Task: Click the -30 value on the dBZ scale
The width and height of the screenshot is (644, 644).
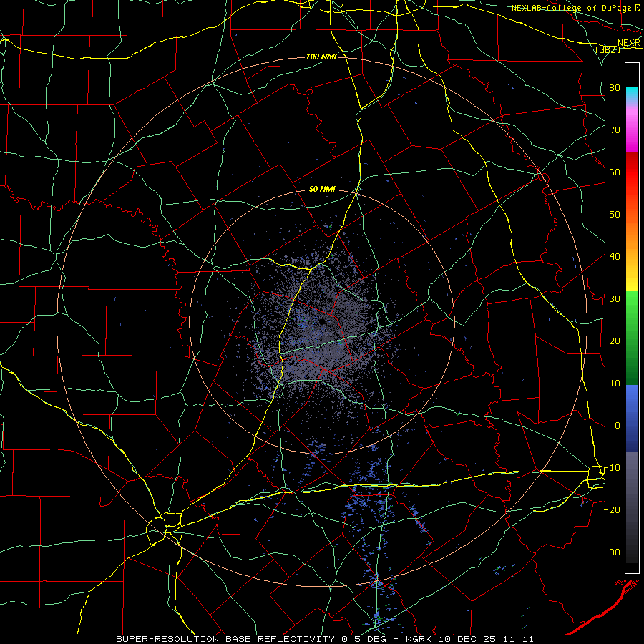Action: pos(612,552)
